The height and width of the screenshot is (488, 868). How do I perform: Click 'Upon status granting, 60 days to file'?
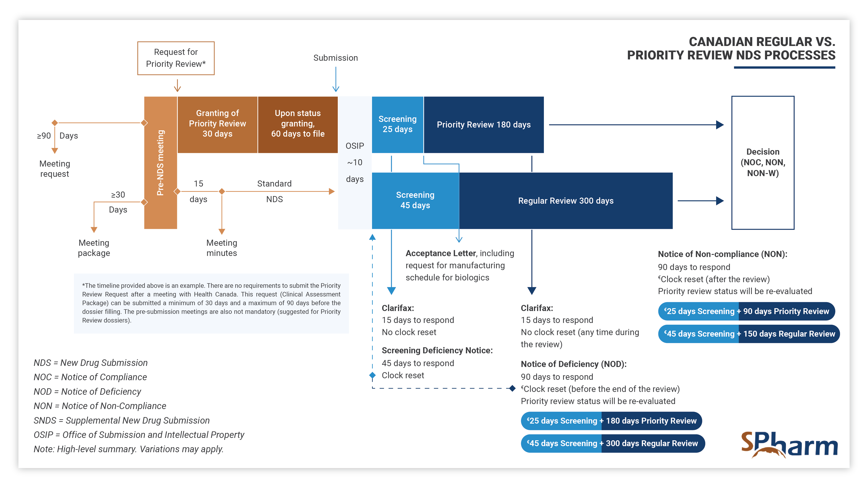298,125
